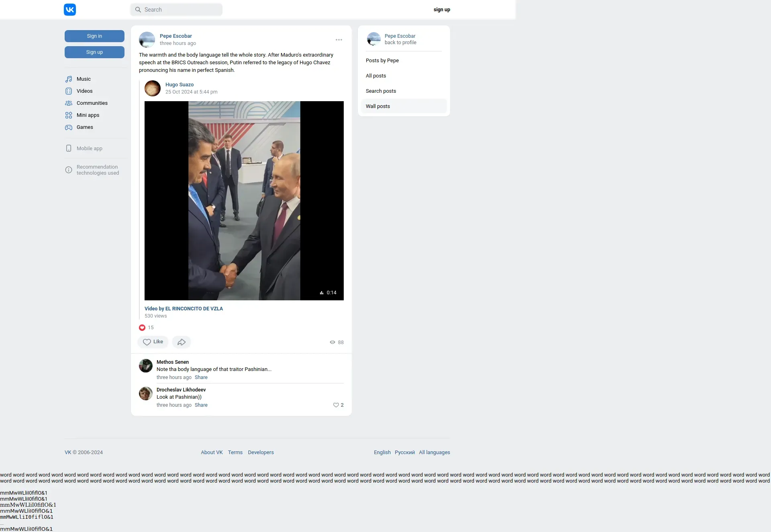Open the All languages selector
The image size is (771, 532).
pyautogui.click(x=434, y=453)
